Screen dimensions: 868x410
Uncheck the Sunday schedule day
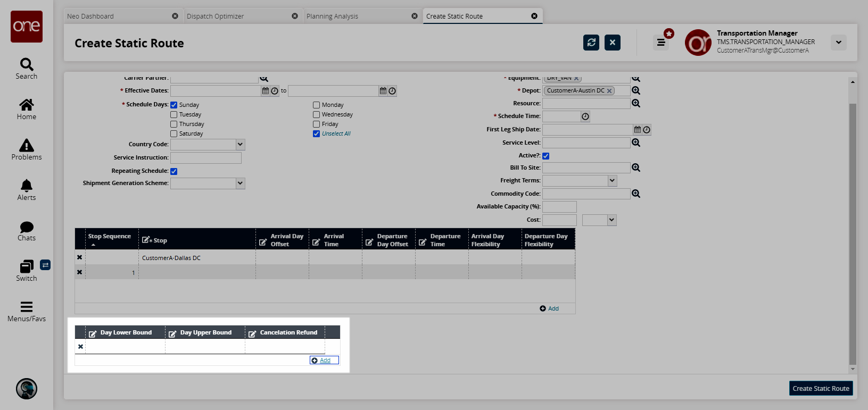[174, 105]
